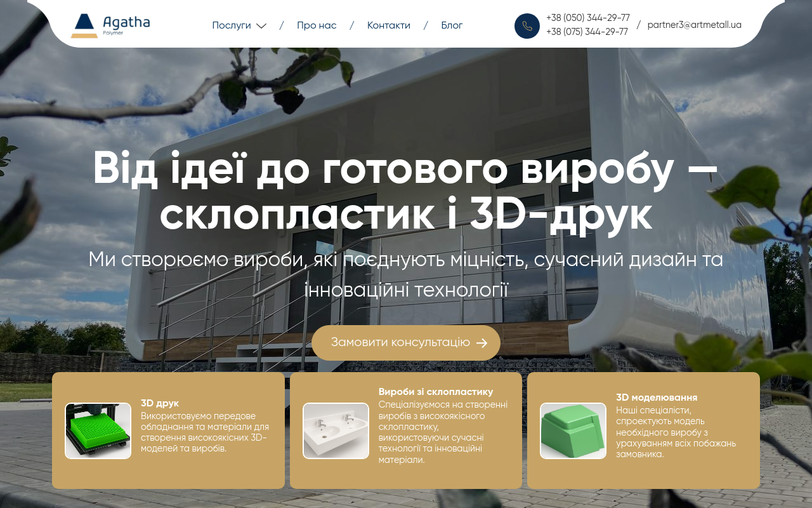The height and width of the screenshot is (508, 812).
Task: Open the white sink product thumbnail
Action: click(x=336, y=431)
